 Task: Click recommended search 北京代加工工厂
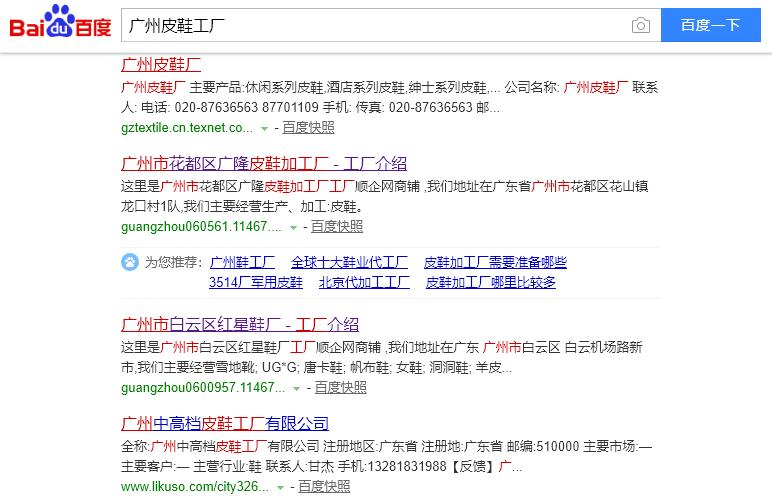pyautogui.click(x=364, y=282)
